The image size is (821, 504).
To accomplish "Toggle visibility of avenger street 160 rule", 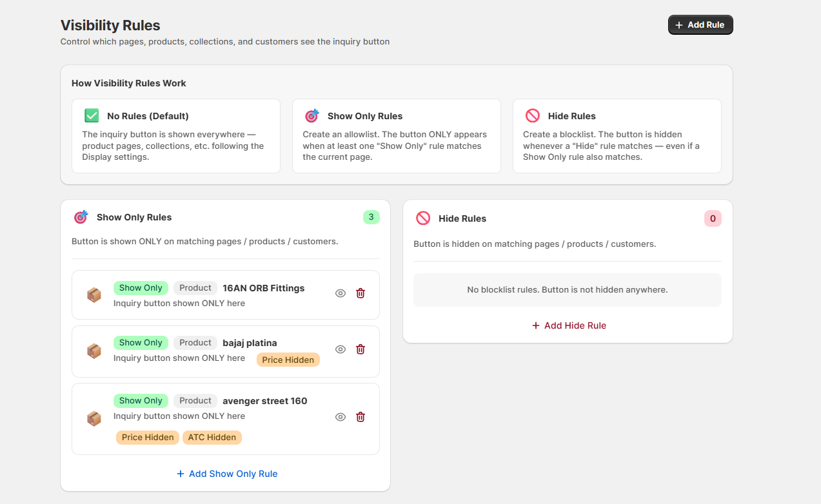I will point(341,417).
